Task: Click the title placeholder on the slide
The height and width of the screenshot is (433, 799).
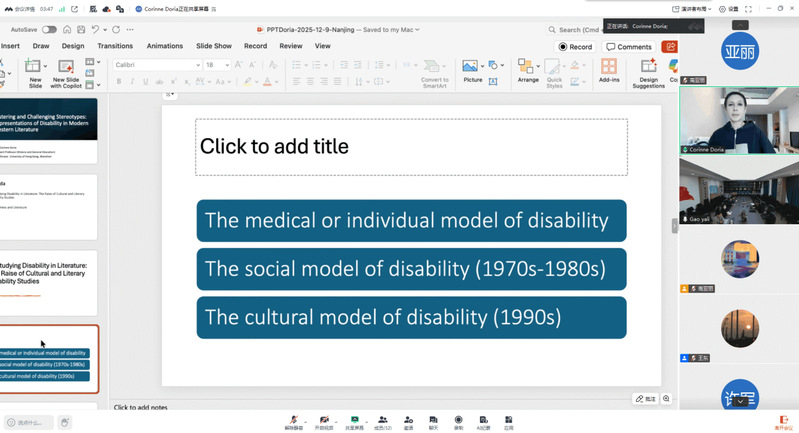Action: 411,147
